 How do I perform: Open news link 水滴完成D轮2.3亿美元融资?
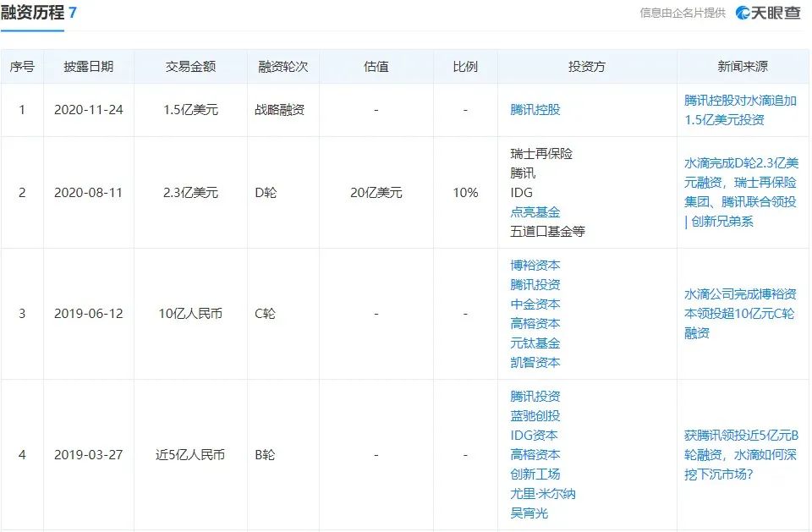741,192
